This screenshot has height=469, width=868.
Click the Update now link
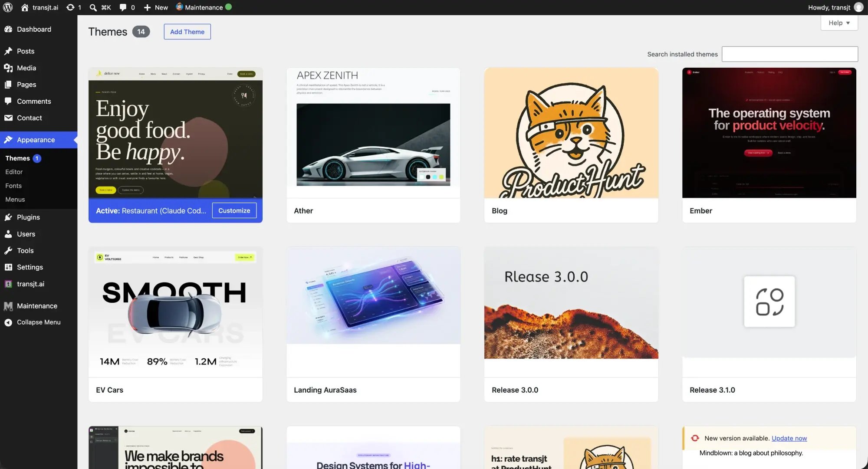pos(789,438)
